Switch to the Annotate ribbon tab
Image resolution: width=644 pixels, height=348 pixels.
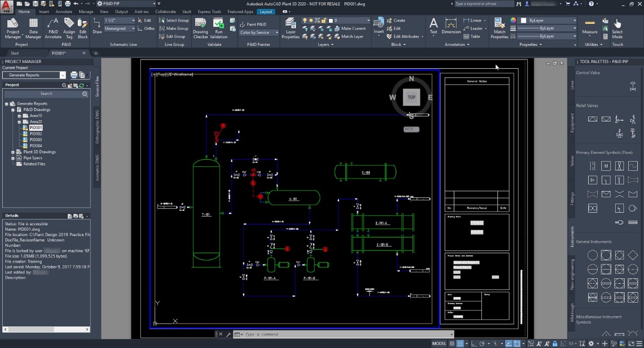[x=64, y=12]
